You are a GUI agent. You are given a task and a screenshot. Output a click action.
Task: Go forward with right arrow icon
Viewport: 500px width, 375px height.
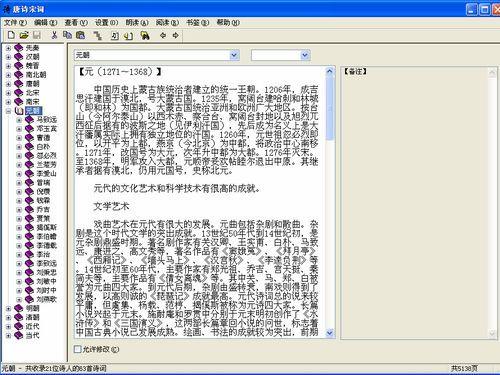(175, 35)
